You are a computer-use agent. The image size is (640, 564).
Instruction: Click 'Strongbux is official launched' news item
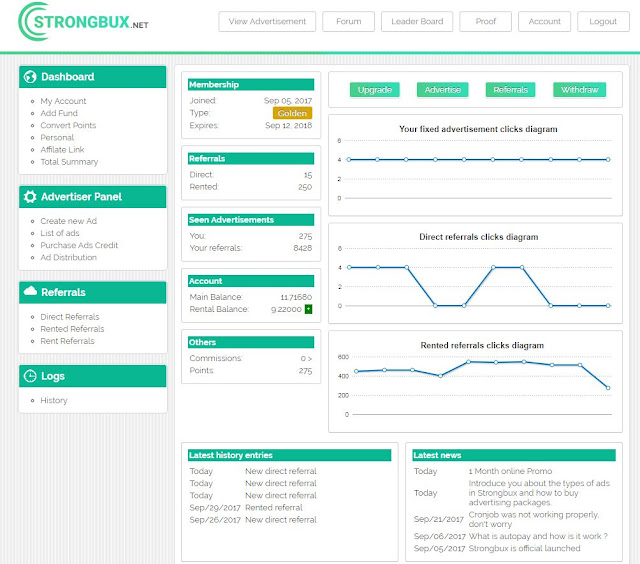point(524,548)
